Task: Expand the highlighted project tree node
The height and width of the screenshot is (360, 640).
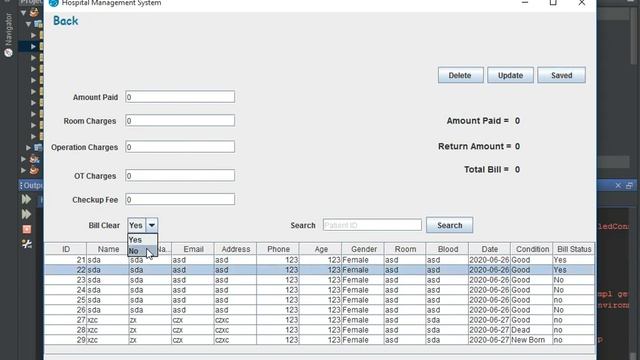Action: tap(33, 47)
